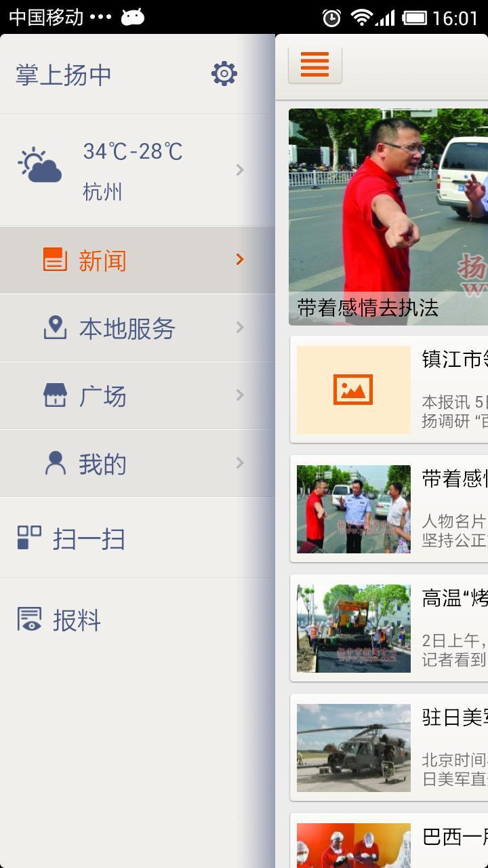Open the 巴西 news thumbnail
488x868 pixels.
pos(354,846)
